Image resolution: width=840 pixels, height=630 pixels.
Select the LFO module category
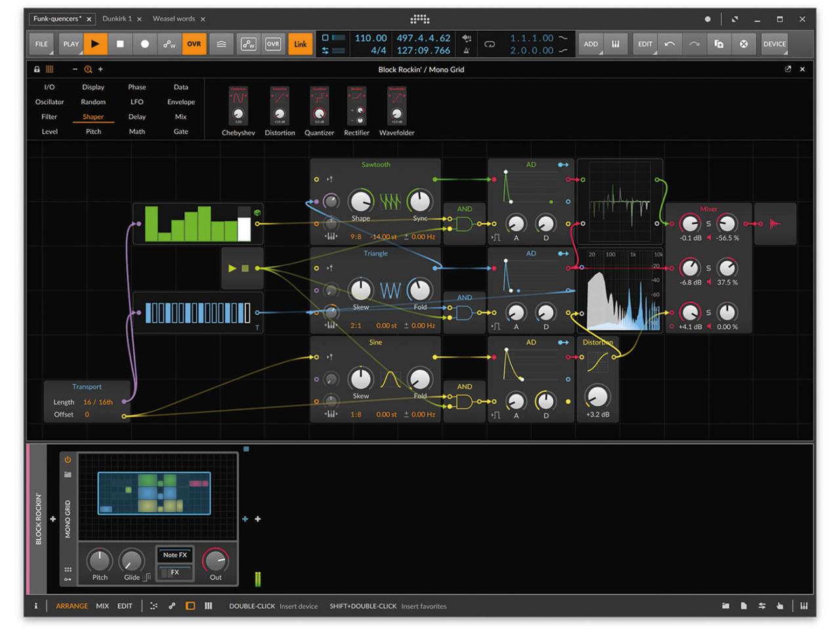pos(137,102)
